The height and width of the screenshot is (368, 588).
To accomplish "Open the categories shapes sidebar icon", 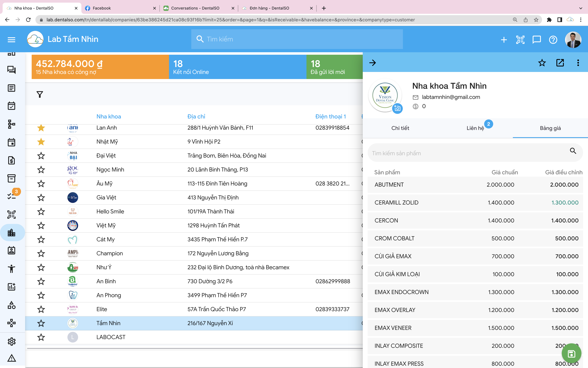I will click(11, 305).
